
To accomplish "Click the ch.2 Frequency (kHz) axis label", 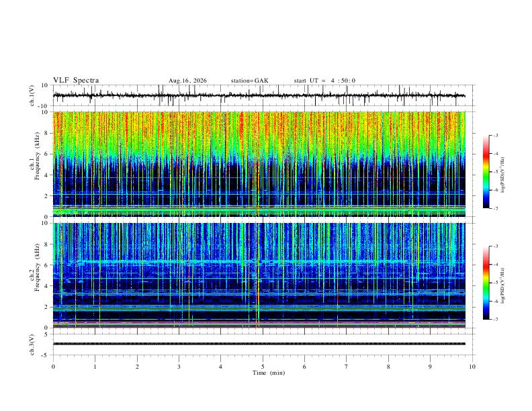I will (x=38, y=267).
